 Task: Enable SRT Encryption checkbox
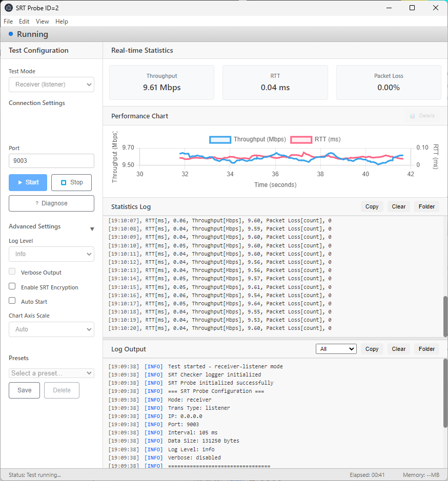tap(12, 286)
